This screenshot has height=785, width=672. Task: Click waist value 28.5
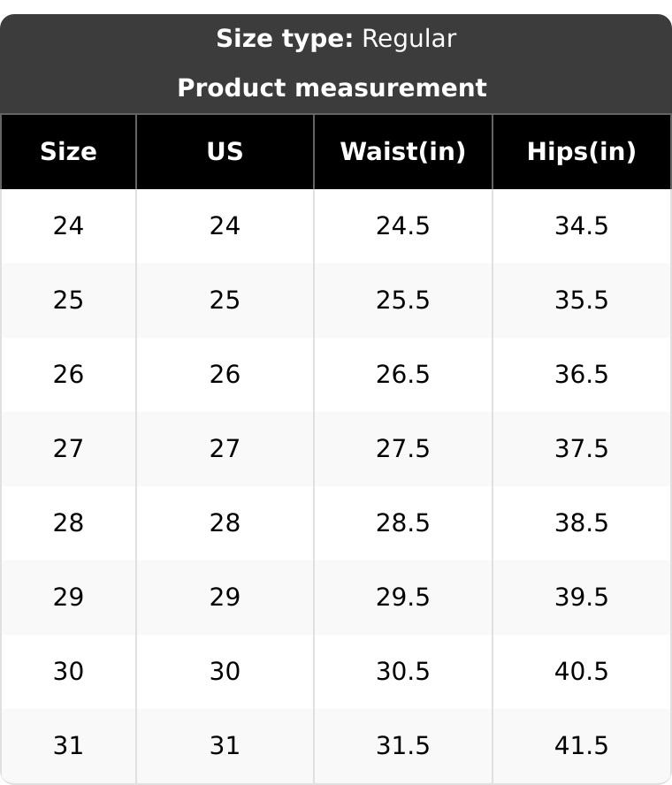(402, 523)
